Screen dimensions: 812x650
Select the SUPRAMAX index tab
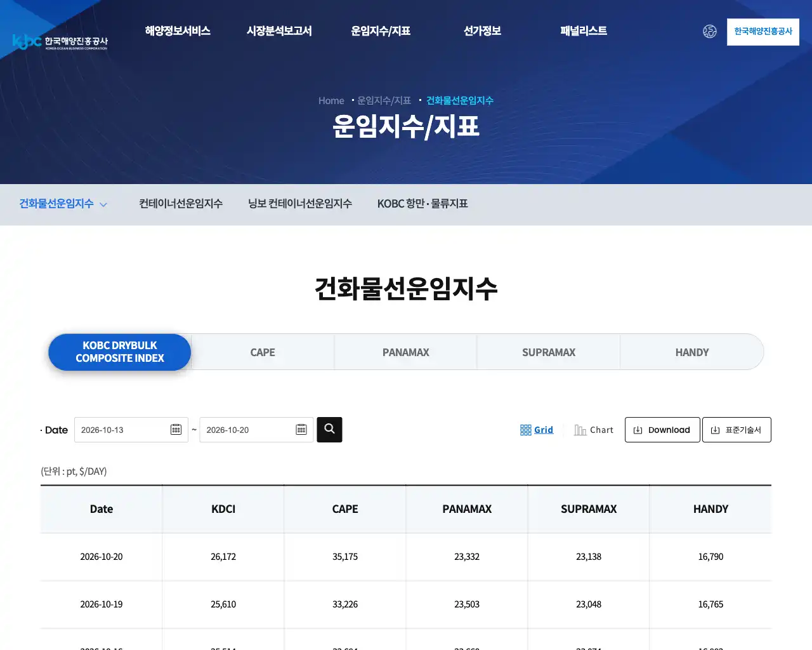549,352
